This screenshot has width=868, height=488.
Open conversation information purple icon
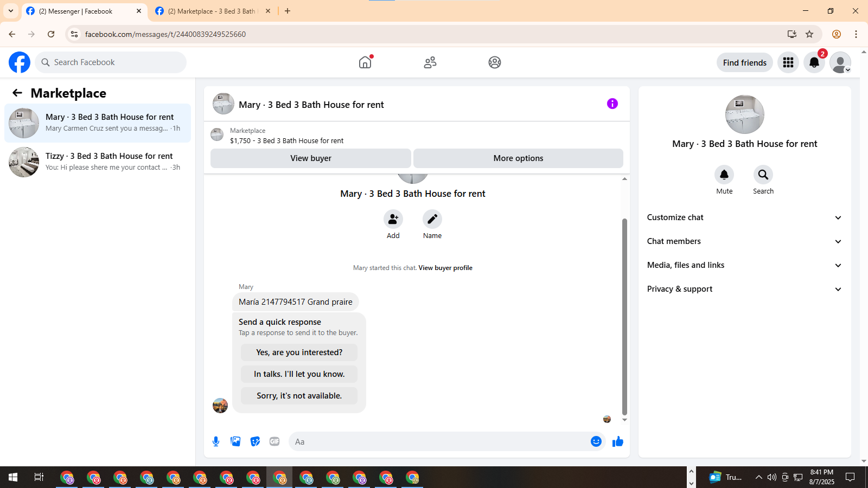pos(612,104)
